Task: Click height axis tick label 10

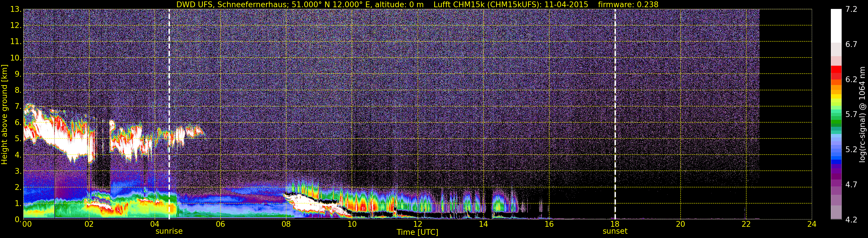Action: pyautogui.click(x=16, y=58)
